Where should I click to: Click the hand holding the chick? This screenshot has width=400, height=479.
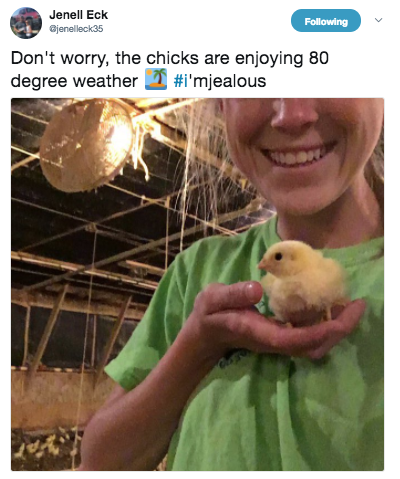pos(267,320)
